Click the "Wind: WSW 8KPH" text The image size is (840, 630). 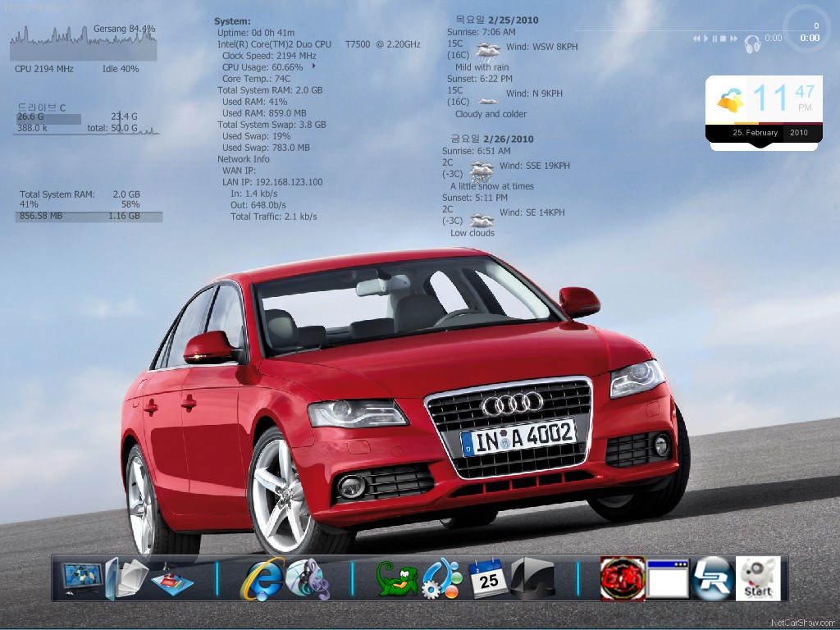coord(542,47)
